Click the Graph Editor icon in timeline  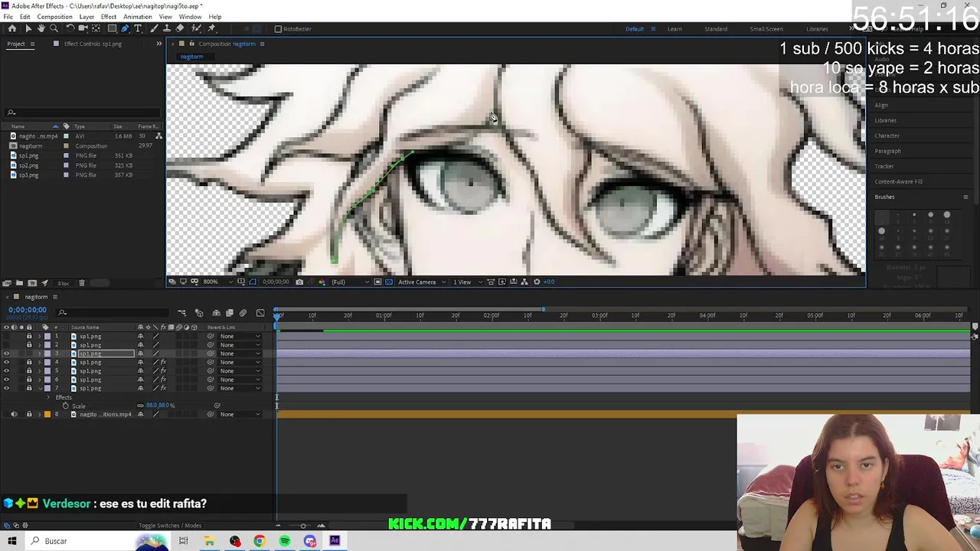pos(260,313)
